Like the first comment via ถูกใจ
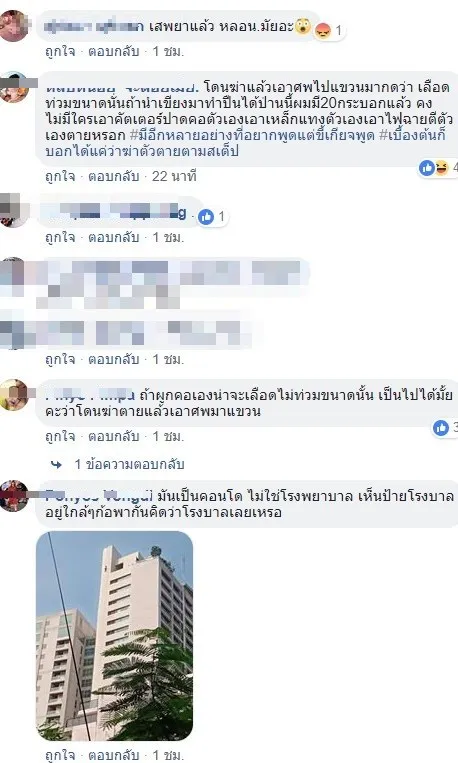This screenshot has width=458, height=763. pyautogui.click(x=60, y=51)
